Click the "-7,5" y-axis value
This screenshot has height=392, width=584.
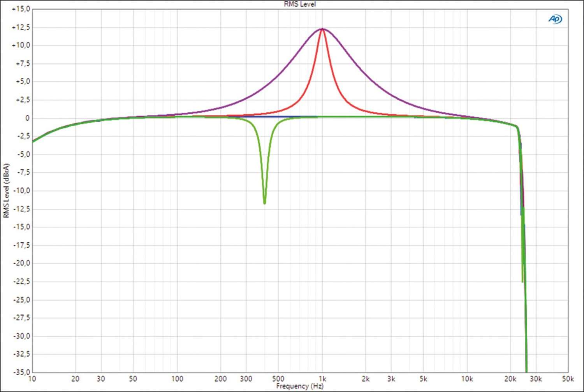[x=23, y=172]
